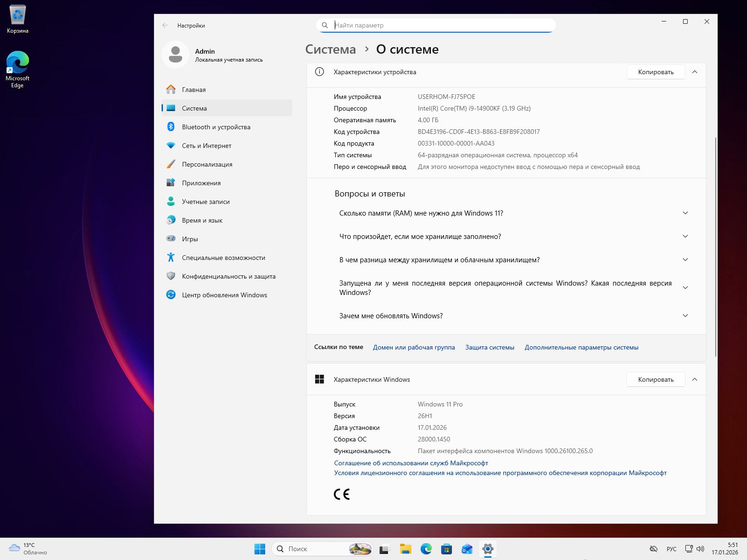Collapse the Windows specifications section
The width and height of the screenshot is (747, 560).
[x=695, y=379]
